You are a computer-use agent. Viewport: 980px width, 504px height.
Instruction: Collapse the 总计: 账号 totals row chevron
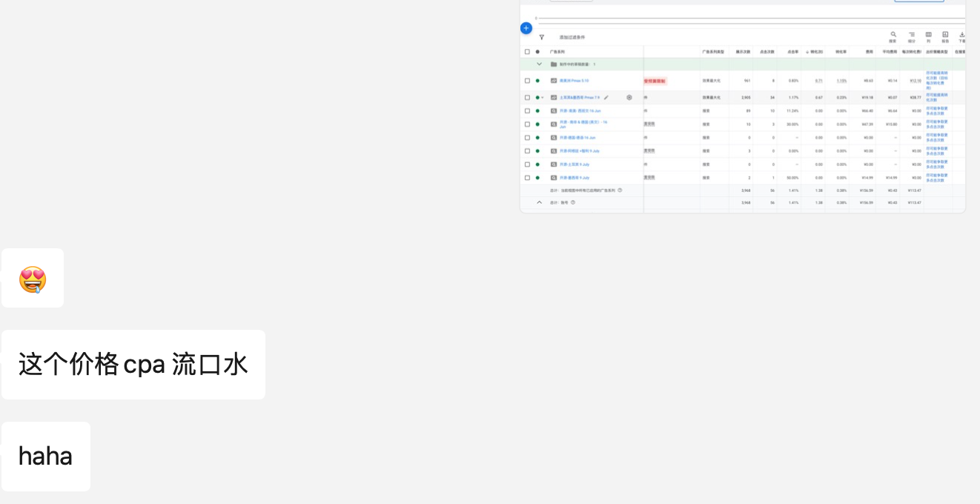tap(539, 202)
